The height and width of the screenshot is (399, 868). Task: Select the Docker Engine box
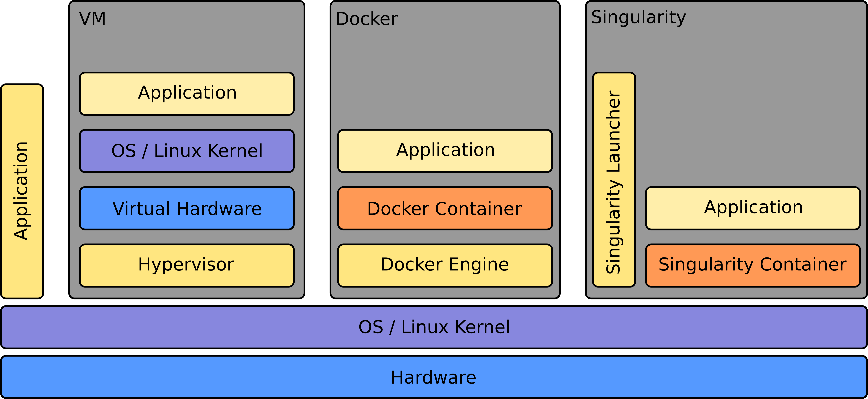pyautogui.click(x=445, y=266)
